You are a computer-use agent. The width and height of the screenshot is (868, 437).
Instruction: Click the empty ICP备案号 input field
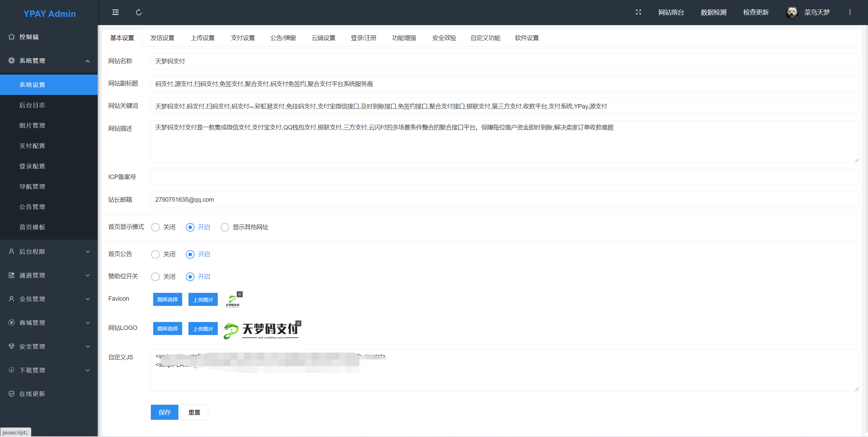[x=505, y=177]
